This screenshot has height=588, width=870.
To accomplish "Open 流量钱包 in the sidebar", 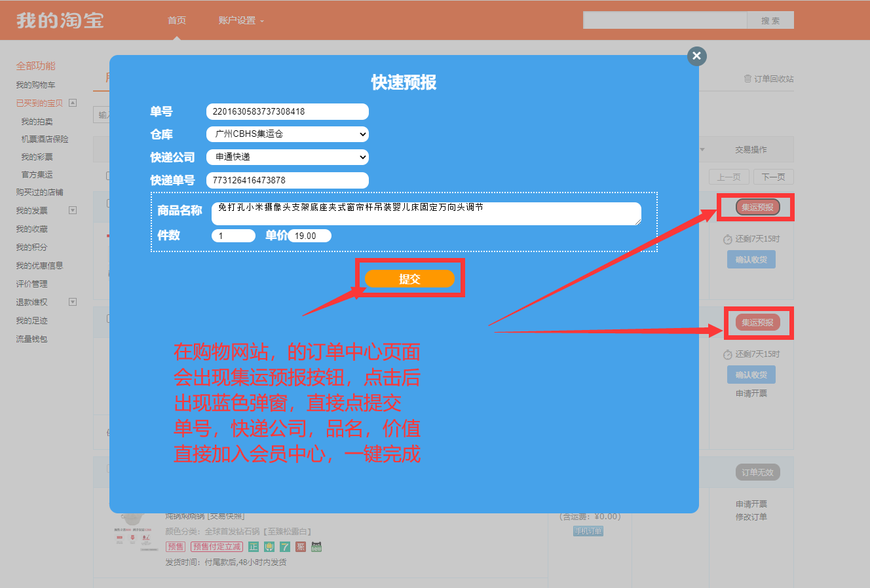I will tap(32, 339).
